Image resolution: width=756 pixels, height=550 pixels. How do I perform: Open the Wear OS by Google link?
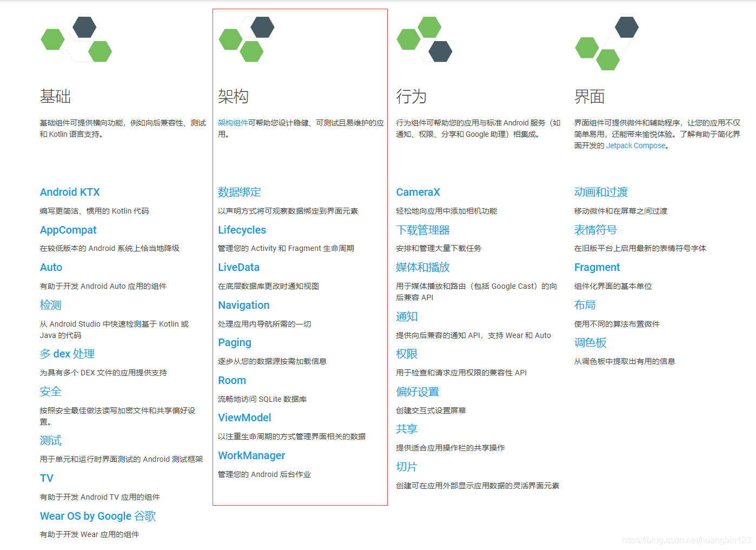[x=98, y=516]
